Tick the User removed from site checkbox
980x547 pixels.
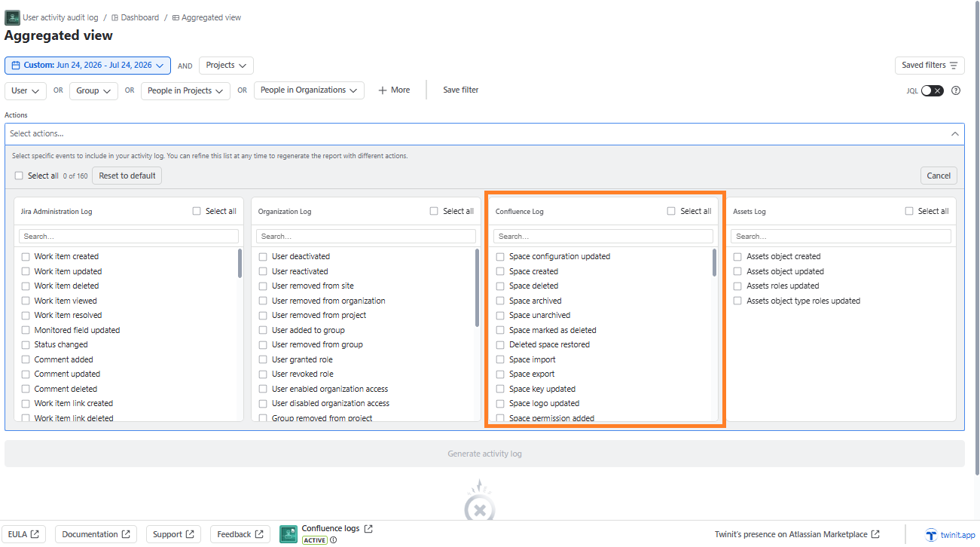tap(263, 286)
